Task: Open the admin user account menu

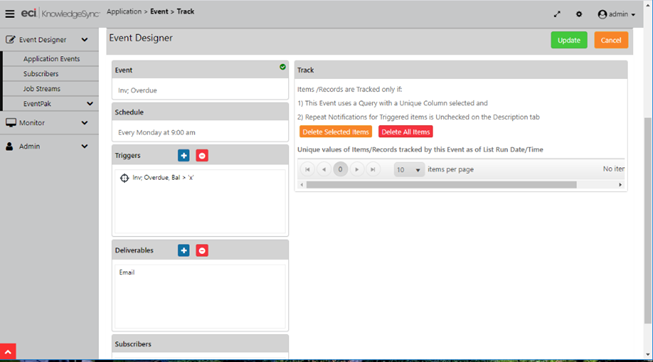Action: pyautogui.click(x=616, y=14)
